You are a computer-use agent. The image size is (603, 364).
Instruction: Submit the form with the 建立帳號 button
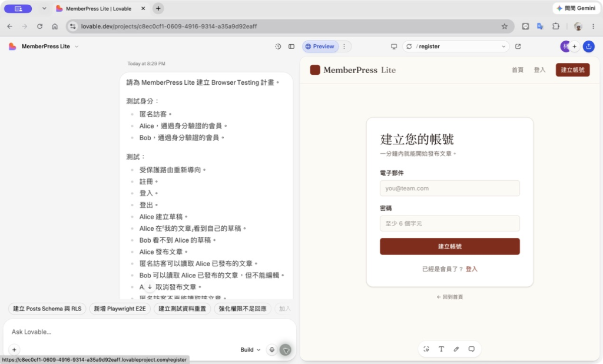coord(449,247)
